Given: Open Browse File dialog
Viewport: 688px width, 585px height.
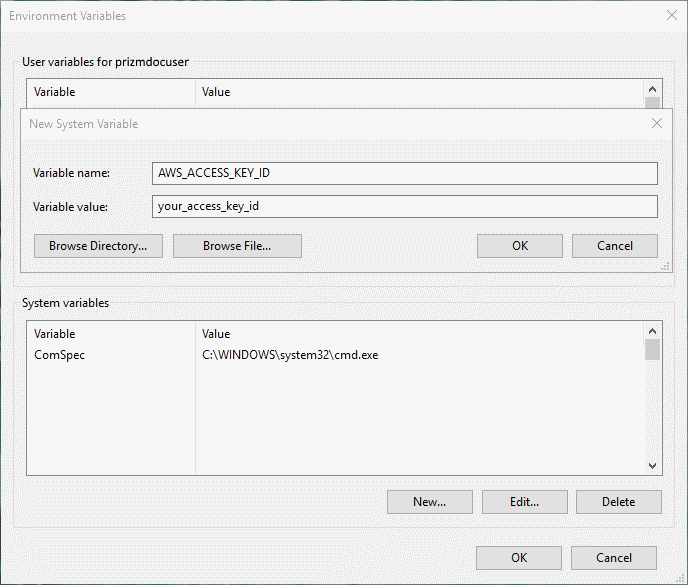Looking at the screenshot, I should tap(237, 246).
